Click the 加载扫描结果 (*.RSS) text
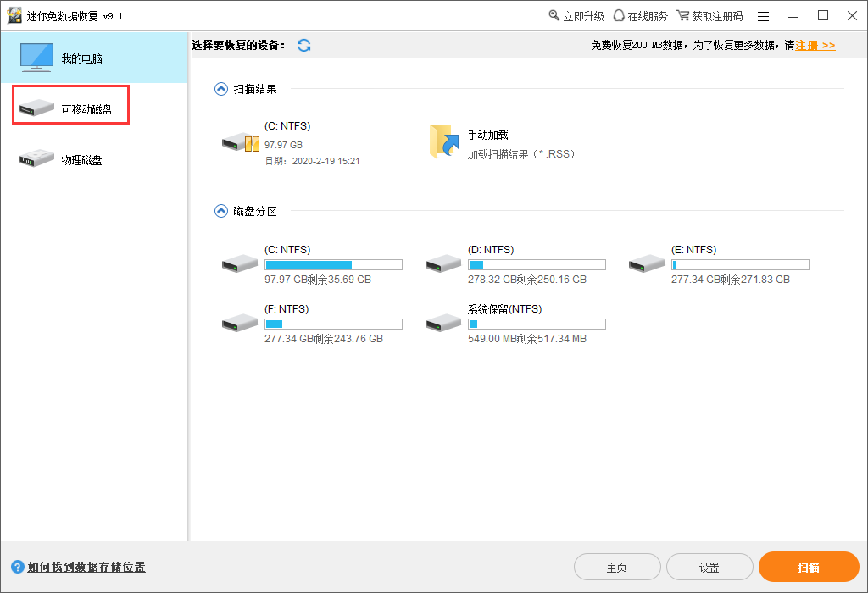The width and height of the screenshot is (868, 593). (x=521, y=154)
